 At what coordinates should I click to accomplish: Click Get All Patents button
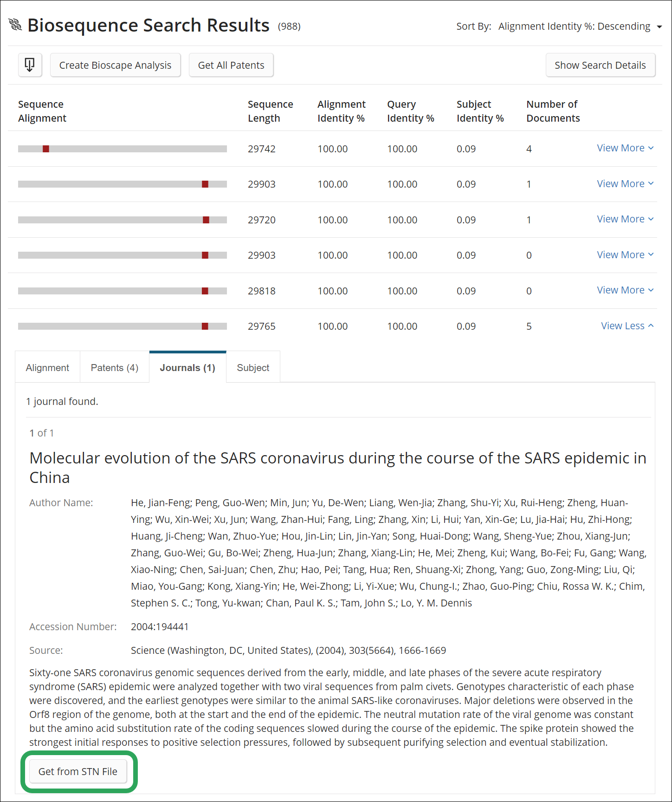point(231,65)
